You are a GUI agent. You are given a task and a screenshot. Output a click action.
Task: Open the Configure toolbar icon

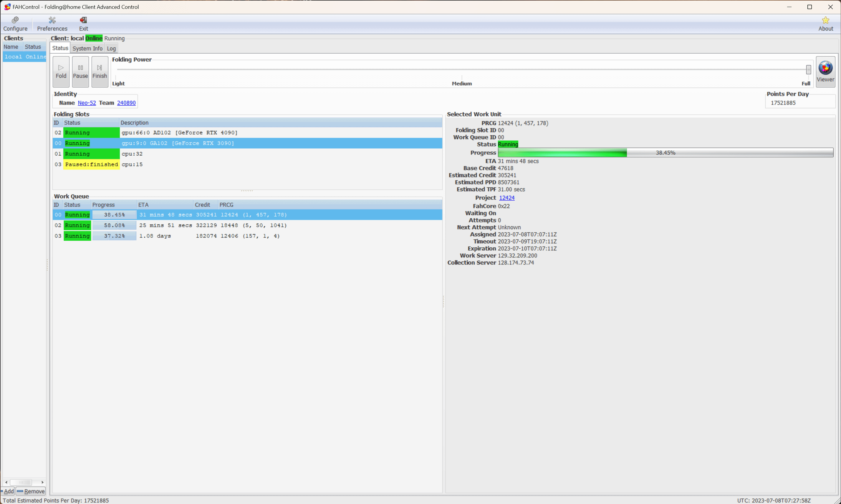(15, 24)
